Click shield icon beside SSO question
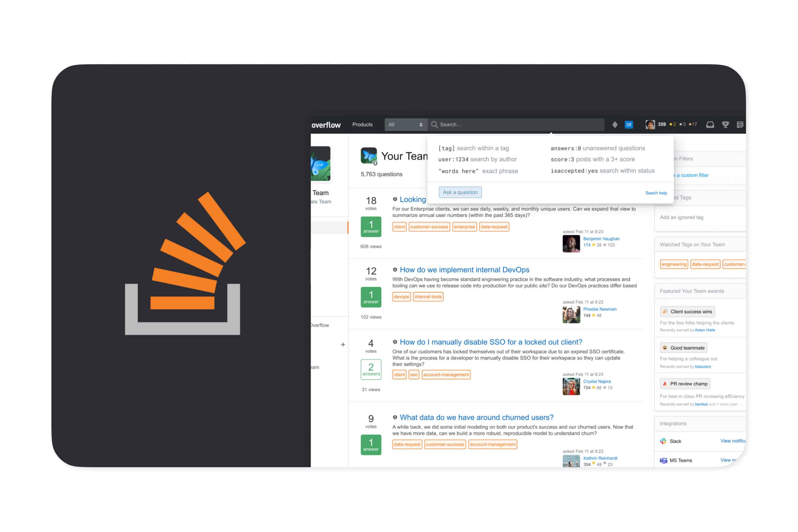 click(x=395, y=342)
